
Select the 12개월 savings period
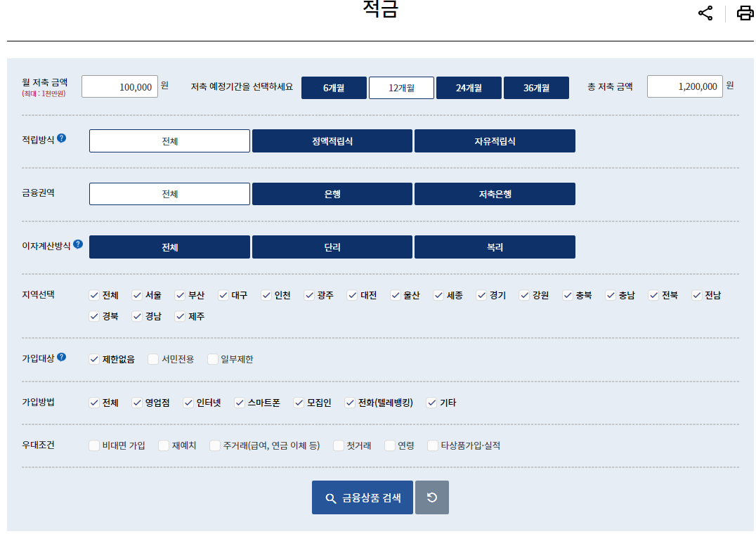pos(401,87)
